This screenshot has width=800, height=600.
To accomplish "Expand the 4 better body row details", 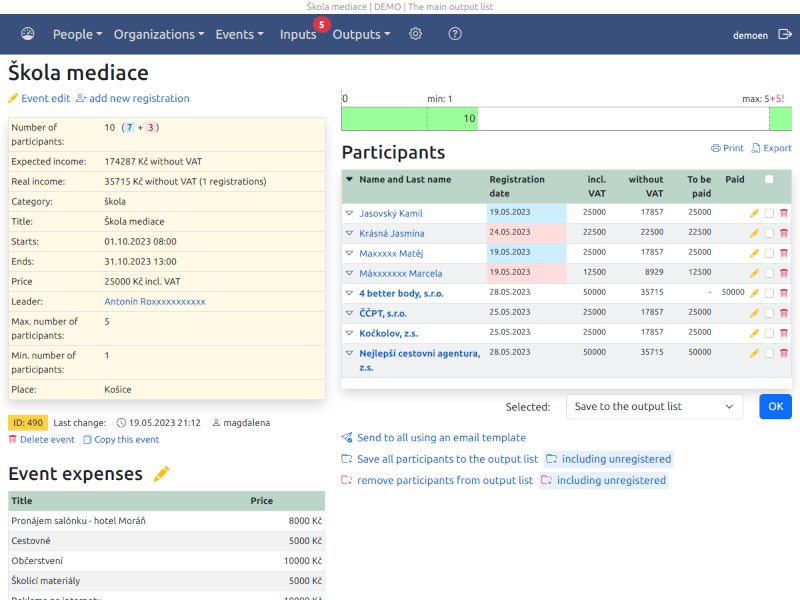I will [349, 293].
